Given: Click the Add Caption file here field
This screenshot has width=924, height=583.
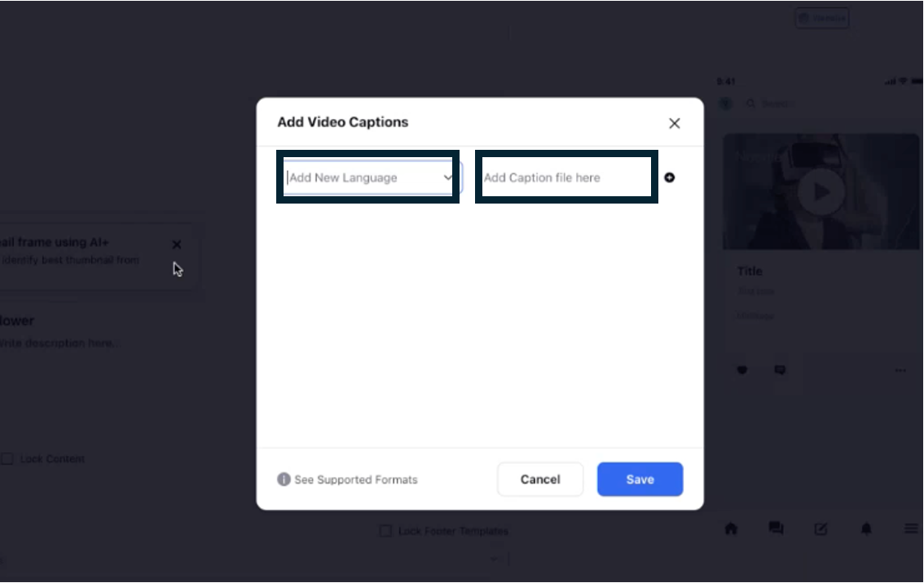Looking at the screenshot, I should 566,178.
